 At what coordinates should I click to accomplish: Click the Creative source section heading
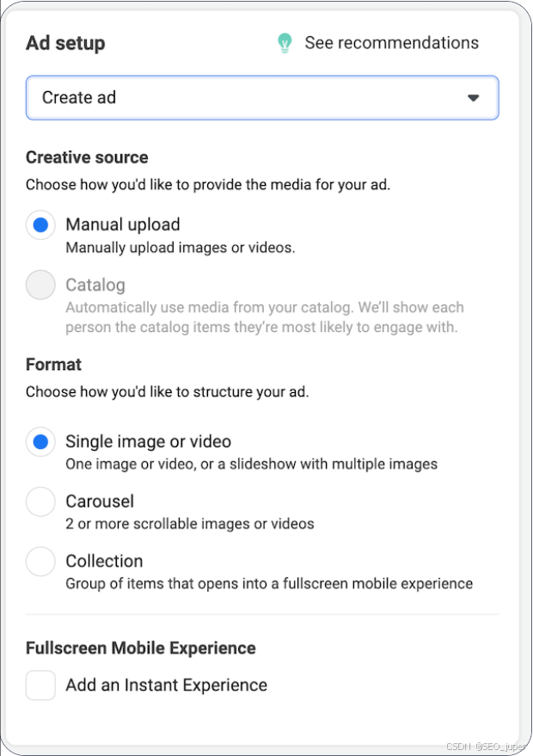[87, 157]
